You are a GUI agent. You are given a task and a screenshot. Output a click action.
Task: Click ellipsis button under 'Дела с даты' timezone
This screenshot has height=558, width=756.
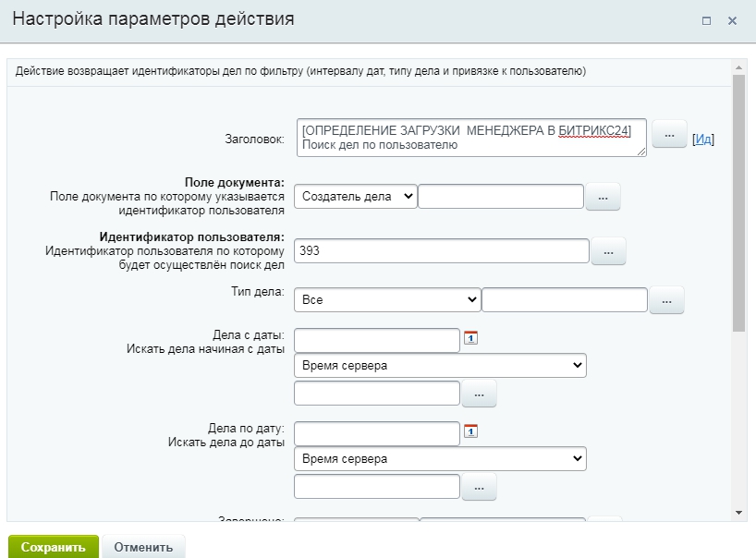coord(478,394)
